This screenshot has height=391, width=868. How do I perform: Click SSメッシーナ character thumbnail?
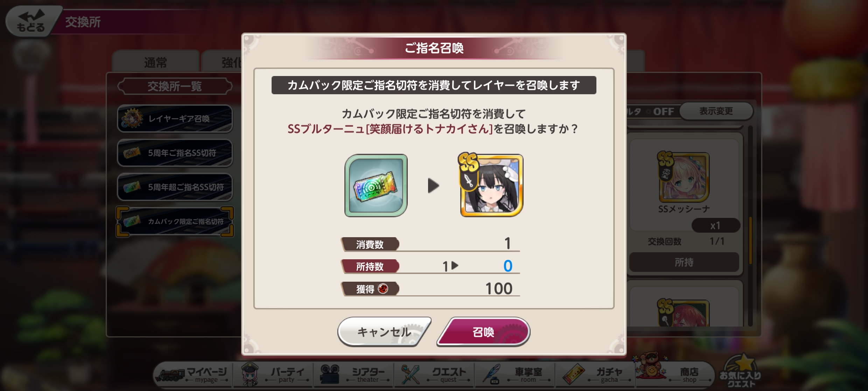684,177
